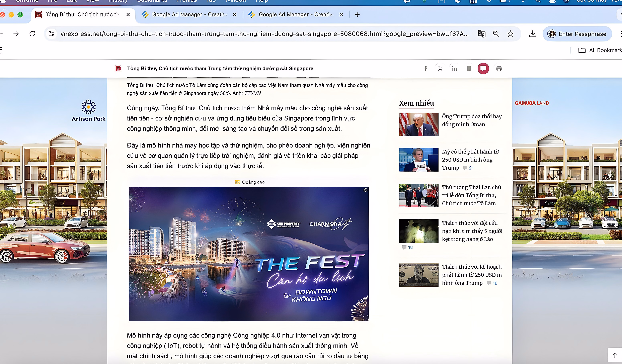Viewport: 622px width, 364px height.
Task: Jump back to top with the arrow button
Action: click(615, 355)
